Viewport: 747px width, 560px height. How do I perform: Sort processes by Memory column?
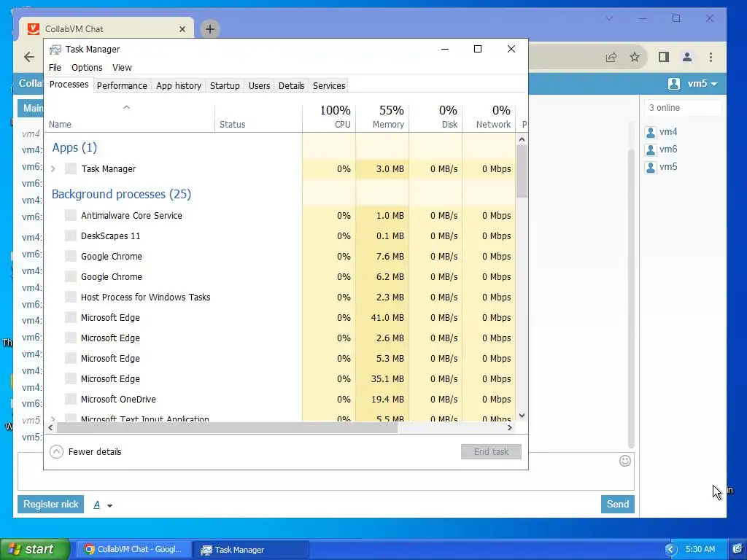[x=382, y=117]
